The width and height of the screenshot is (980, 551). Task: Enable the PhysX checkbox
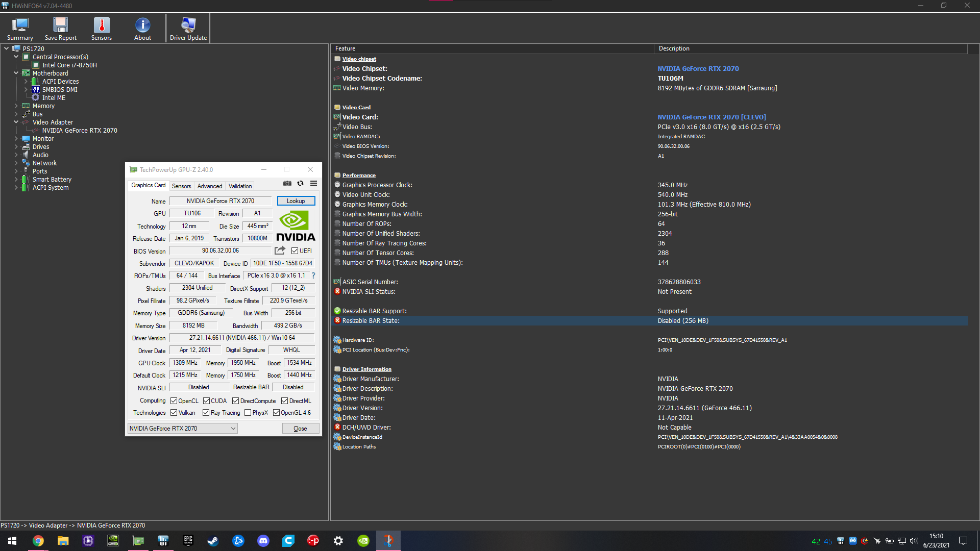[248, 413]
